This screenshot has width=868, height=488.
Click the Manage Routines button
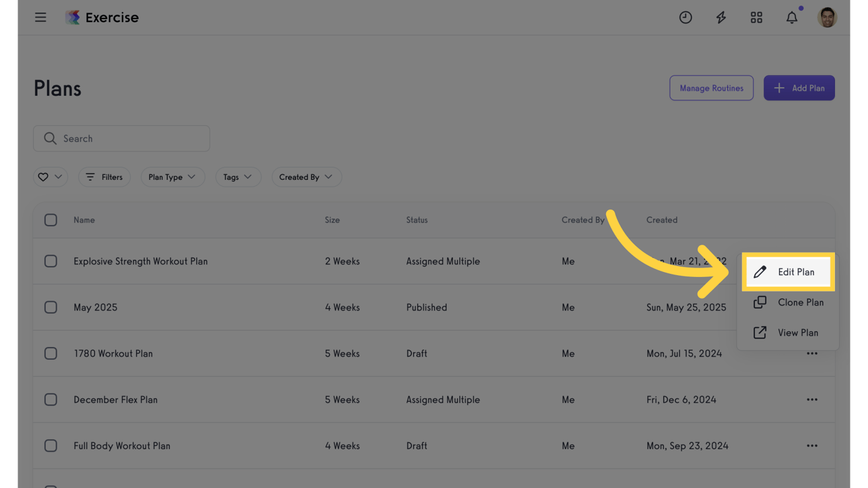[711, 88]
